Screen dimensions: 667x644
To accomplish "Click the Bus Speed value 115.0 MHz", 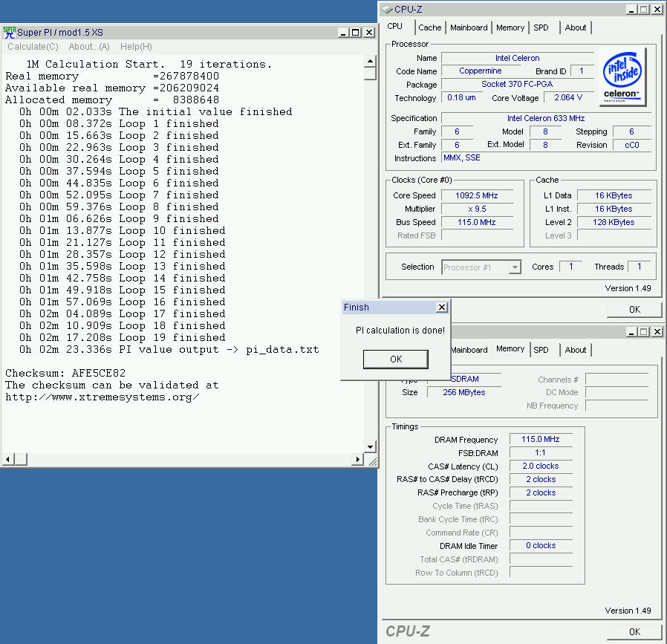I will pyautogui.click(x=476, y=222).
